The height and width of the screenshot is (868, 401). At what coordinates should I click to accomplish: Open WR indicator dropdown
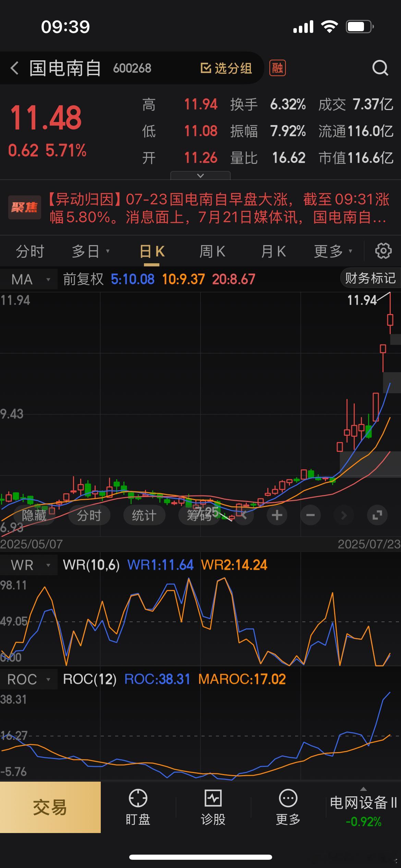(29, 565)
